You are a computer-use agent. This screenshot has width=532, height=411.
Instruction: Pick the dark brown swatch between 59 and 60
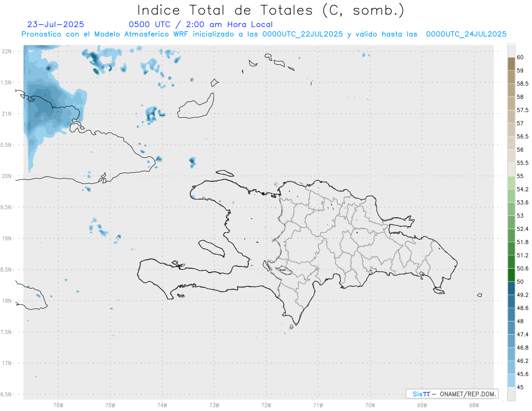511,64
